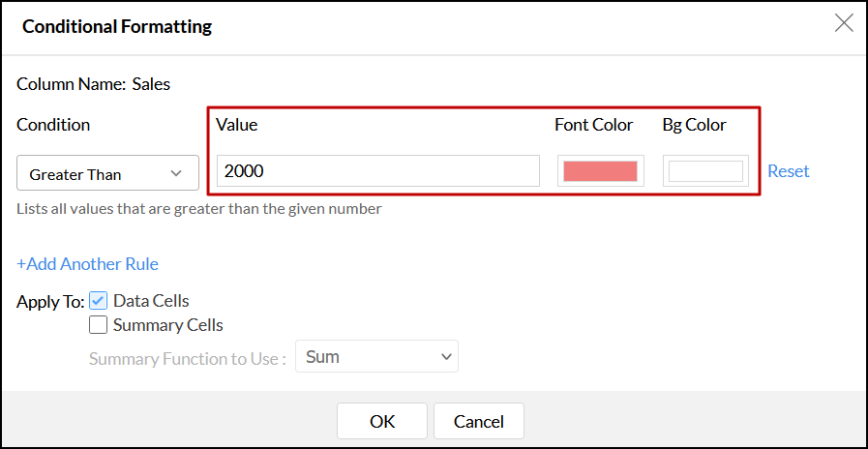The height and width of the screenshot is (449, 868).
Task: Click the Bg Color heading label
Action: [x=694, y=125]
